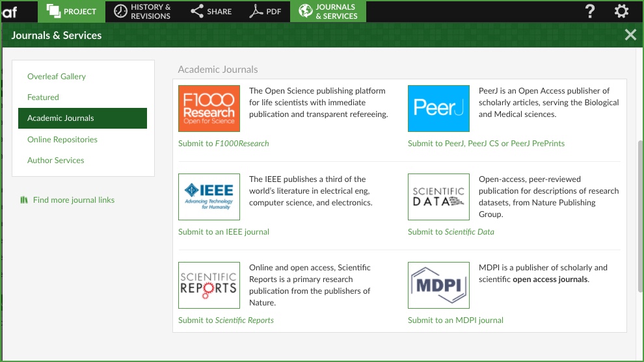
Task: Click the PeerJ description text
Action: pyautogui.click(x=549, y=103)
